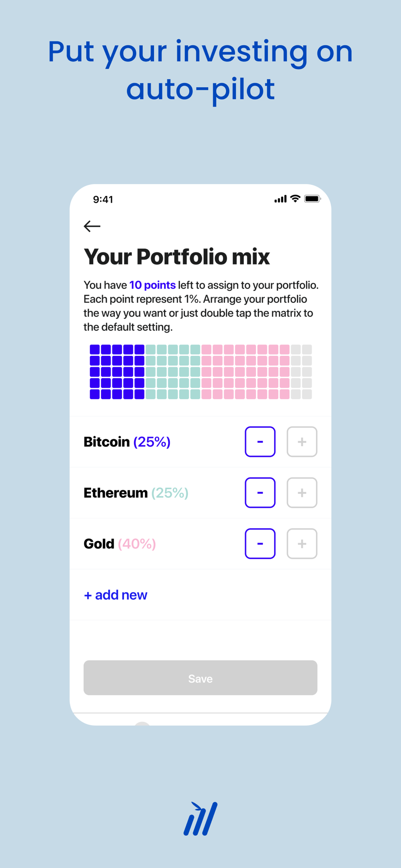Tap the Wi-Fi status icon

tap(296, 199)
